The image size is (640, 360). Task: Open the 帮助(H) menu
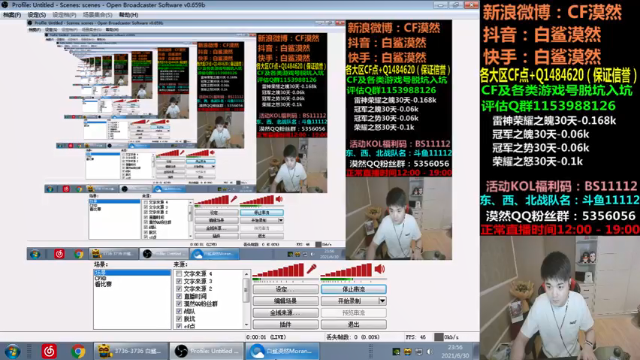129,15
